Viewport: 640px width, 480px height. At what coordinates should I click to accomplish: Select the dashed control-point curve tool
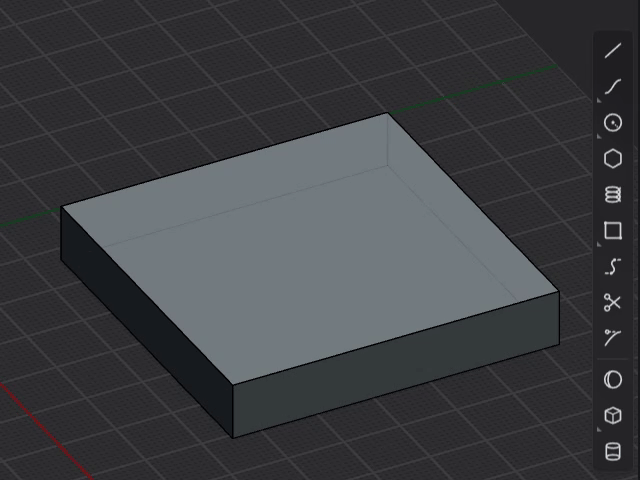(x=613, y=267)
